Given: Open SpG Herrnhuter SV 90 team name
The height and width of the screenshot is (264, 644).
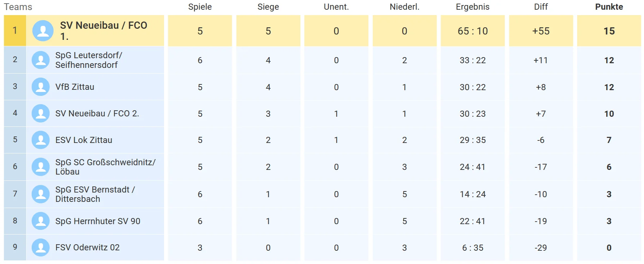Looking at the screenshot, I should 98,221.
